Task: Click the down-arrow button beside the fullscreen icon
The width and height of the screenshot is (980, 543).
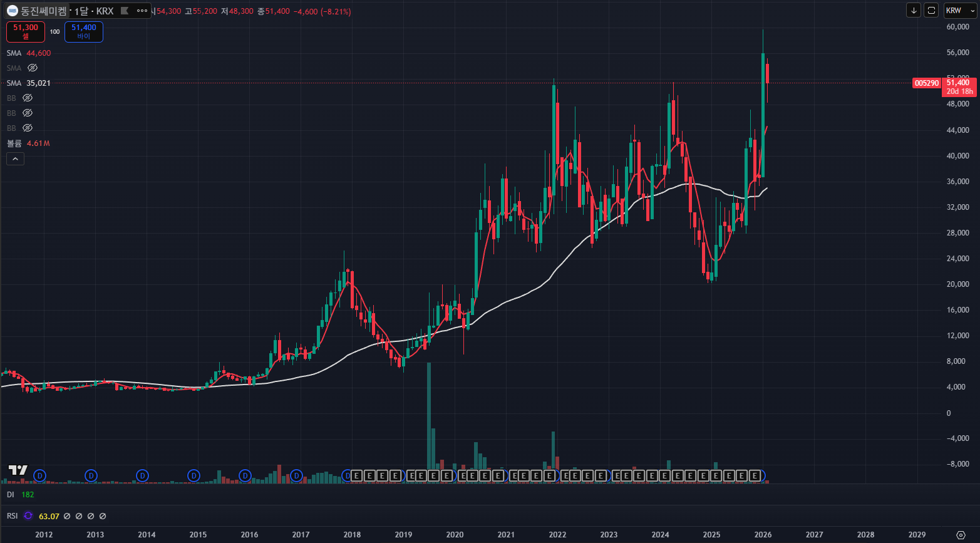Action: tap(914, 10)
